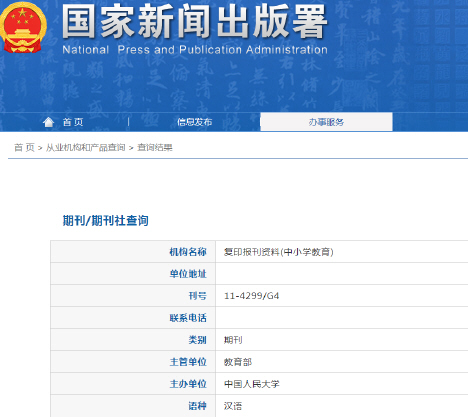Image resolution: width=468 pixels, height=417 pixels.
Task: Select the 办事服务 navigation tab
Action: pyautogui.click(x=326, y=122)
